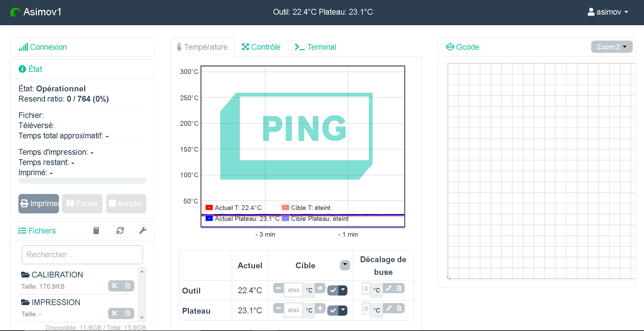Click the pencil icon for Outil nozzle offset
This screenshot has height=331, width=644.
point(389,288)
